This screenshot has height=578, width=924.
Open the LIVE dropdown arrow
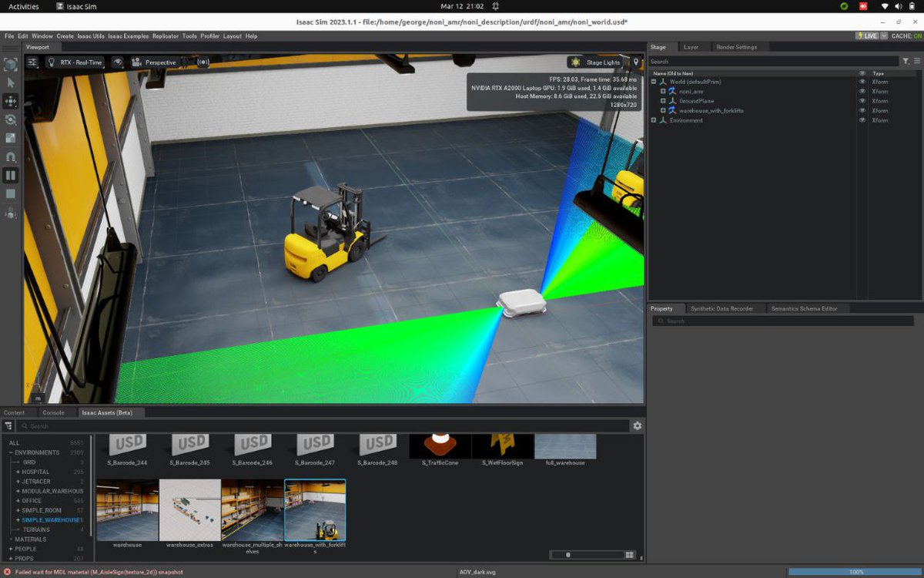point(884,35)
